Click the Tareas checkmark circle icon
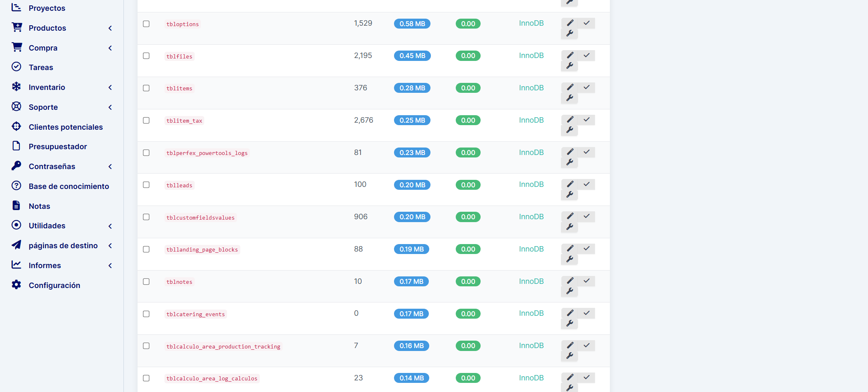 (x=17, y=67)
